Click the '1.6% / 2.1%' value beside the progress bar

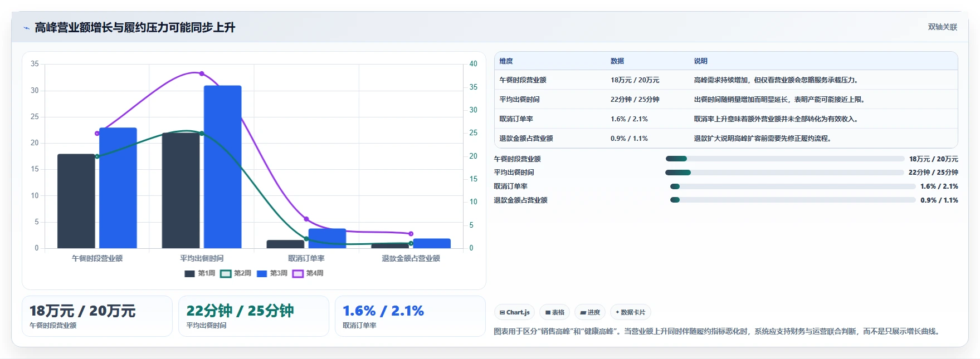[x=939, y=186]
